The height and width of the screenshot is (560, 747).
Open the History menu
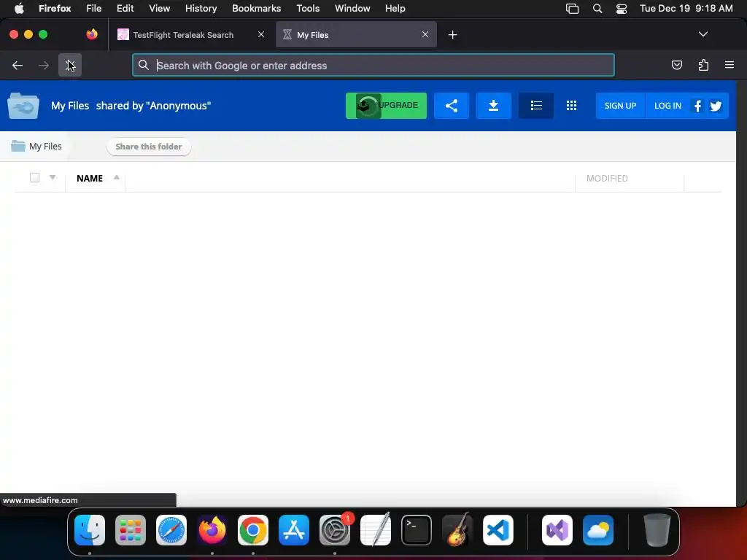pyautogui.click(x=201, y=9)
